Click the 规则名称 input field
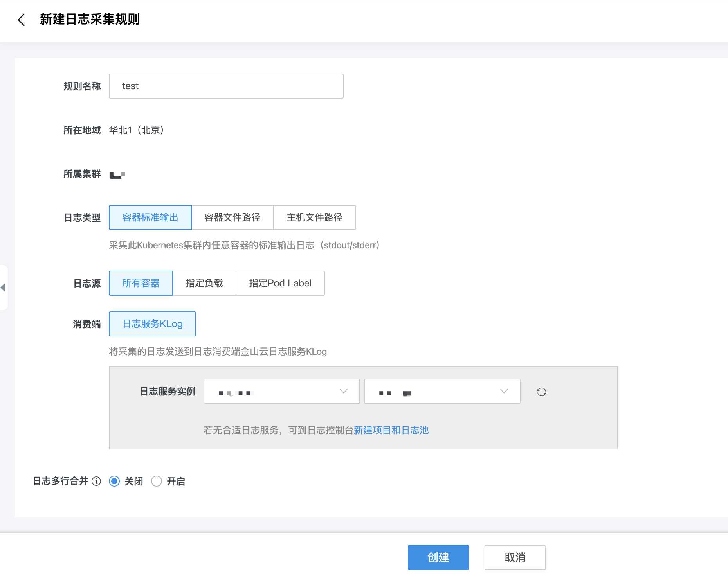The width and height of the screenshot is (728, 575). 226,86
